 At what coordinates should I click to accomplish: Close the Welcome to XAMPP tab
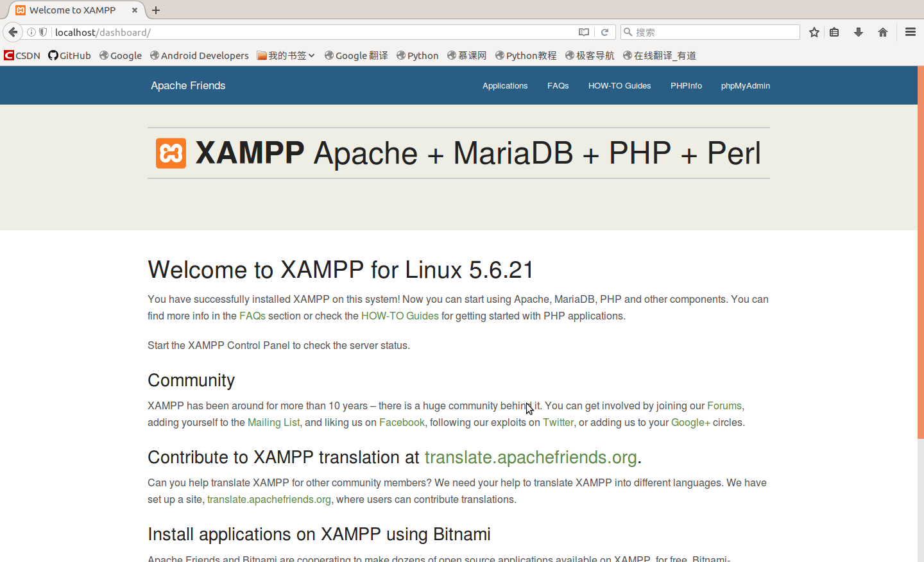135,10
